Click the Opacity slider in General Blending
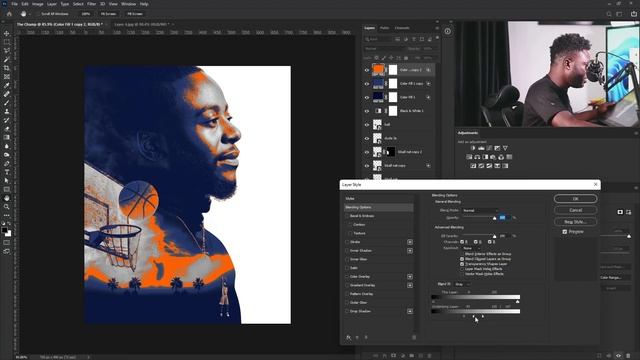 click(480, 218)
